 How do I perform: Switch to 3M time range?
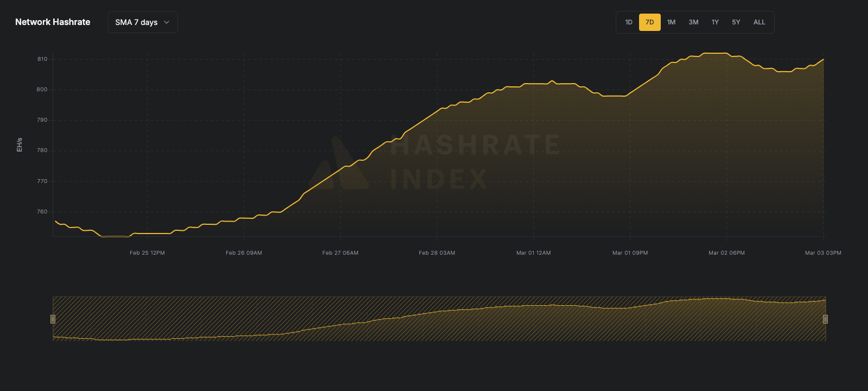point(693,22)
